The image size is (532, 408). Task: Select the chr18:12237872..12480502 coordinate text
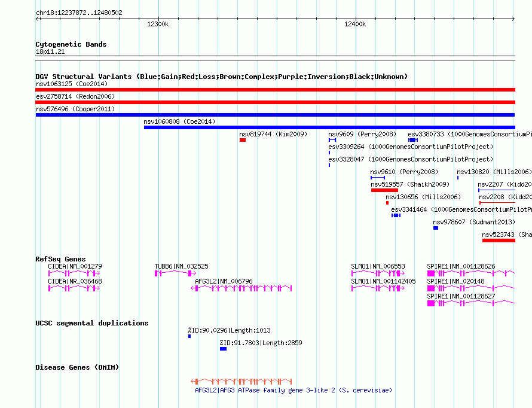click(x=79, y=13)
